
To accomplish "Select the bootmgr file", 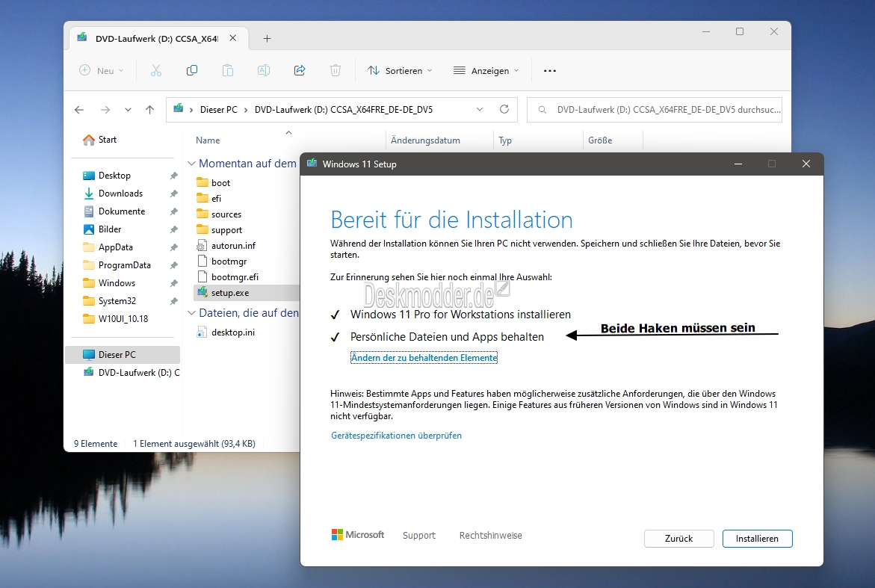I will click(229, 261).
